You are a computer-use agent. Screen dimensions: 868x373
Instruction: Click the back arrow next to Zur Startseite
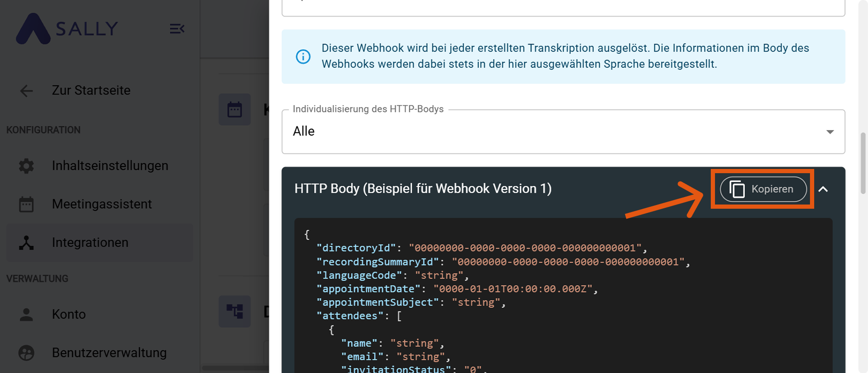coord(27,90)
